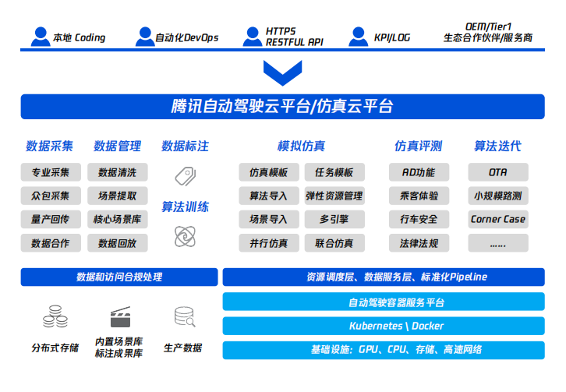Image resolution: width=566 pixels, height=392 pixels.
Task: Click the 自动驾驶容器服务平台 bar
Action: (384, 302)
